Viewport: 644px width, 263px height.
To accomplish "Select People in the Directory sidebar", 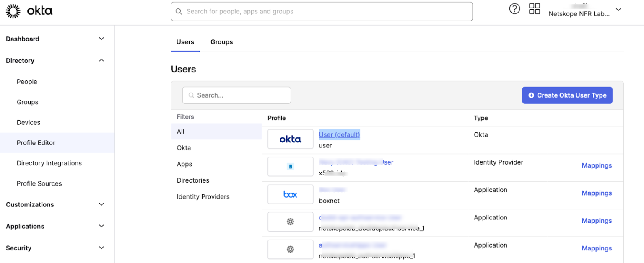I will pyautogui.click(x=27, y=82).
